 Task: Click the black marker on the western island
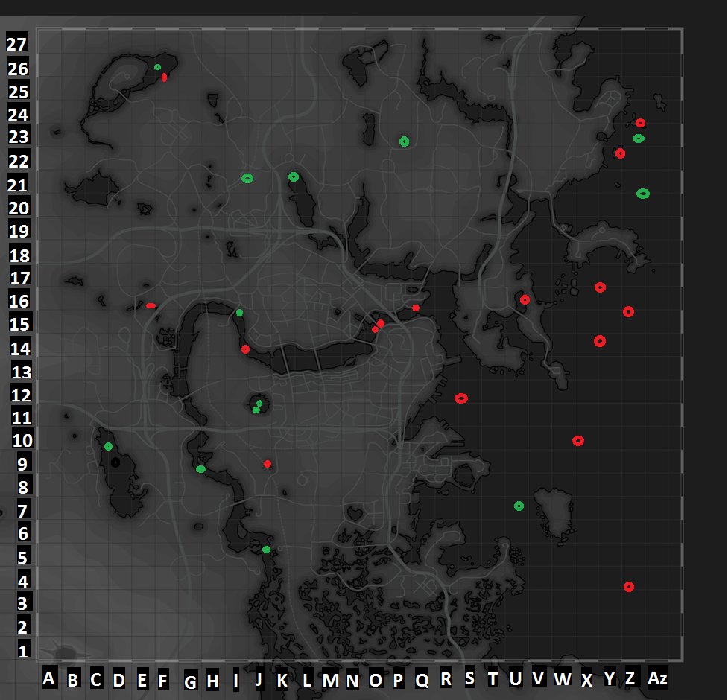pos(115,462)
